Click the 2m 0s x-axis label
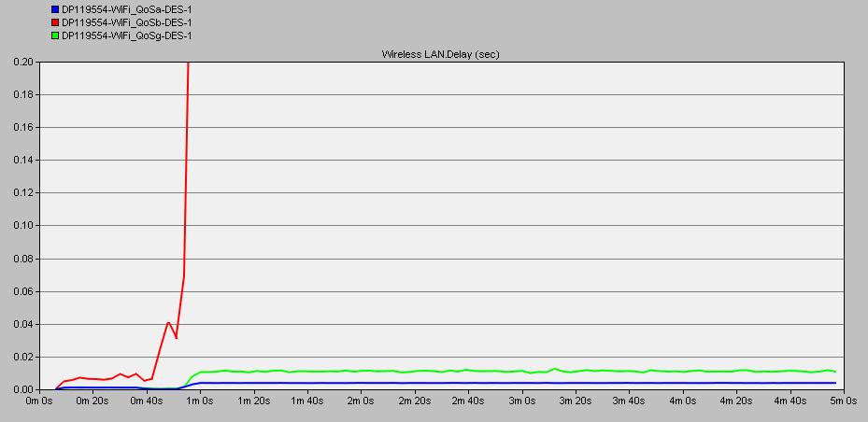This screenshot has width=868, height=422. pos(361,401)
